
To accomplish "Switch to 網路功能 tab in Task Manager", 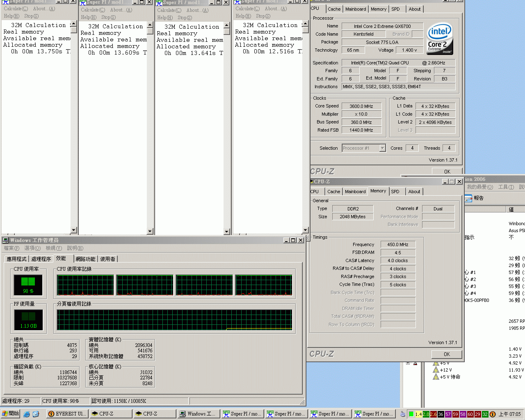I will coord(86,259).
